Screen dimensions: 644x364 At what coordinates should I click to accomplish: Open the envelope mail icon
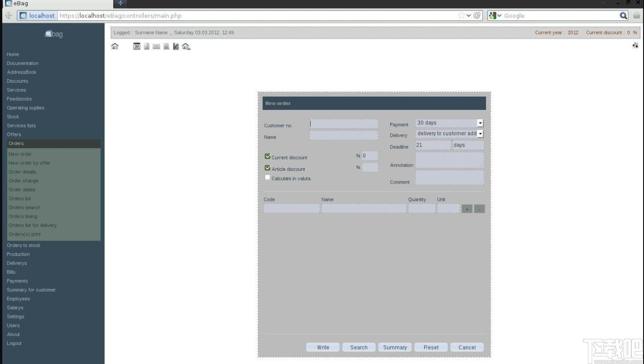[156, 46]
